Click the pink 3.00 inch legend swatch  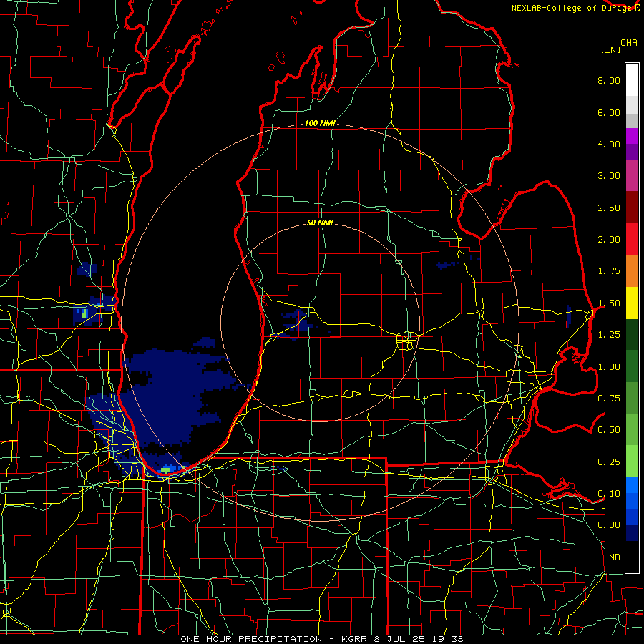(632, 175)
